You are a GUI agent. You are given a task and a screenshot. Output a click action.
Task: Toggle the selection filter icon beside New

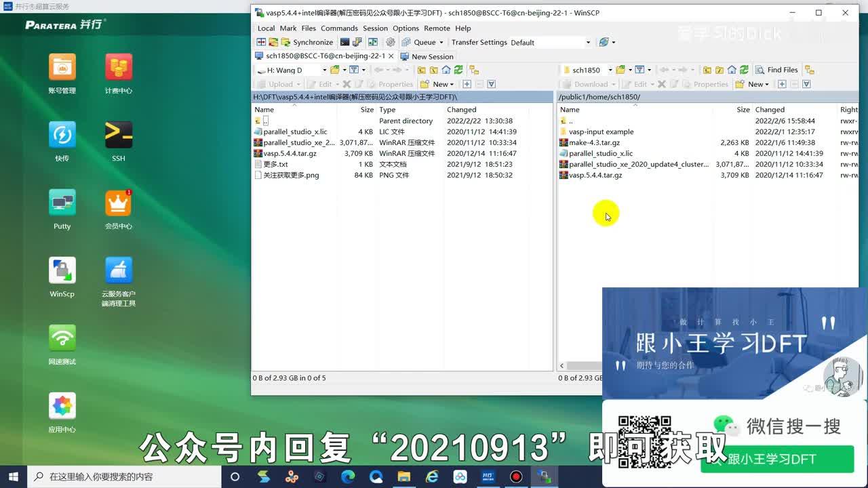(491, 84)
